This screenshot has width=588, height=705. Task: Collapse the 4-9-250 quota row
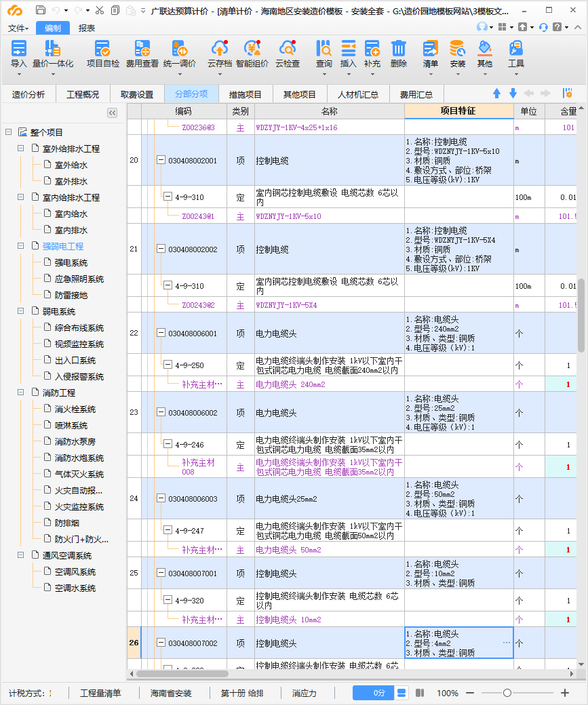coord(168,365)
